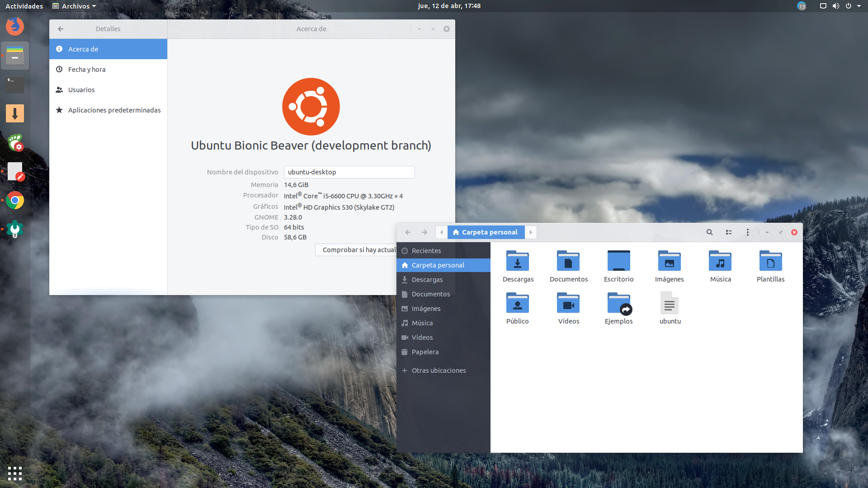
Task: Open Aplicaciones predeterminadas settings
Action: tap(114, 110)
